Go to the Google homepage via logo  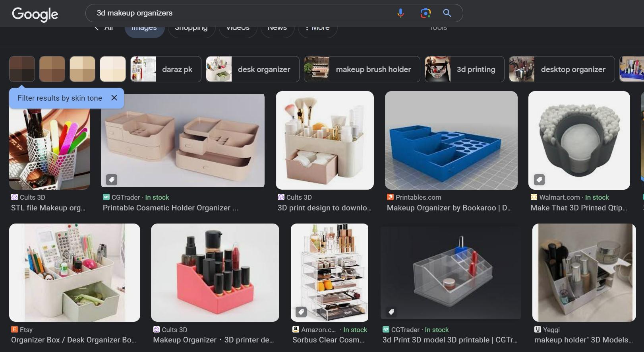tap(35, 14)
